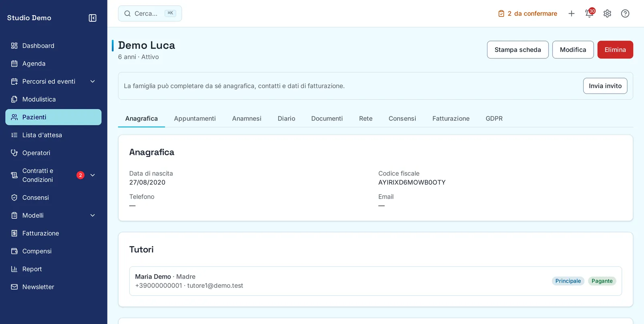
Task: Click the Tutori section heading
Action: coord(141,250)
